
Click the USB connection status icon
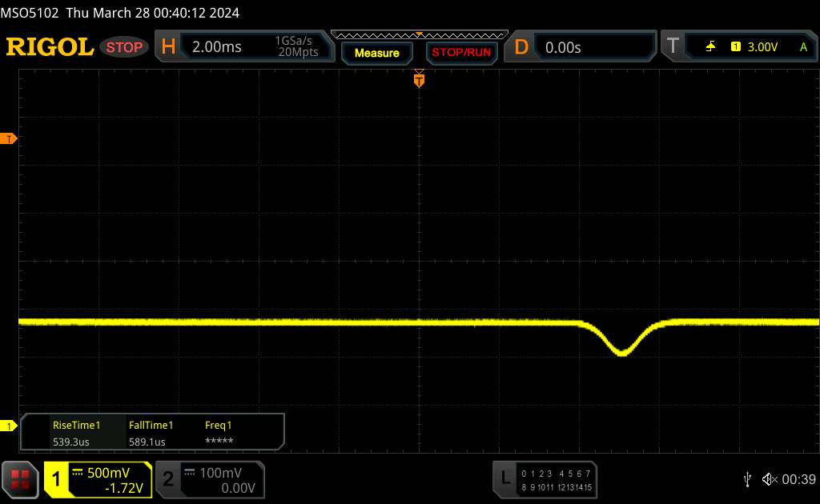(747, 478)
